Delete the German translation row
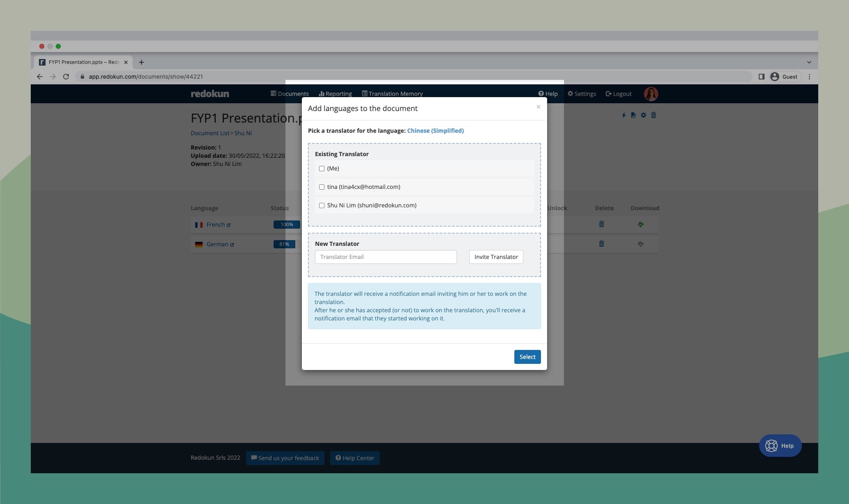The height and width of the screenshot is (504, 849). (x=601, y=244)
